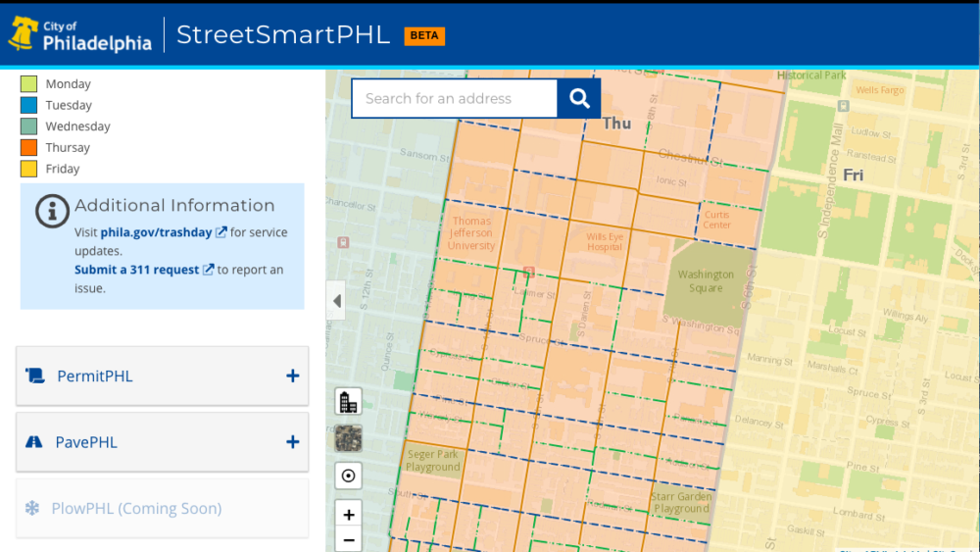Switch to the buildings basemap icon
Image resolution: width=980 pixels, height=552 pixels.
(348, 401)
